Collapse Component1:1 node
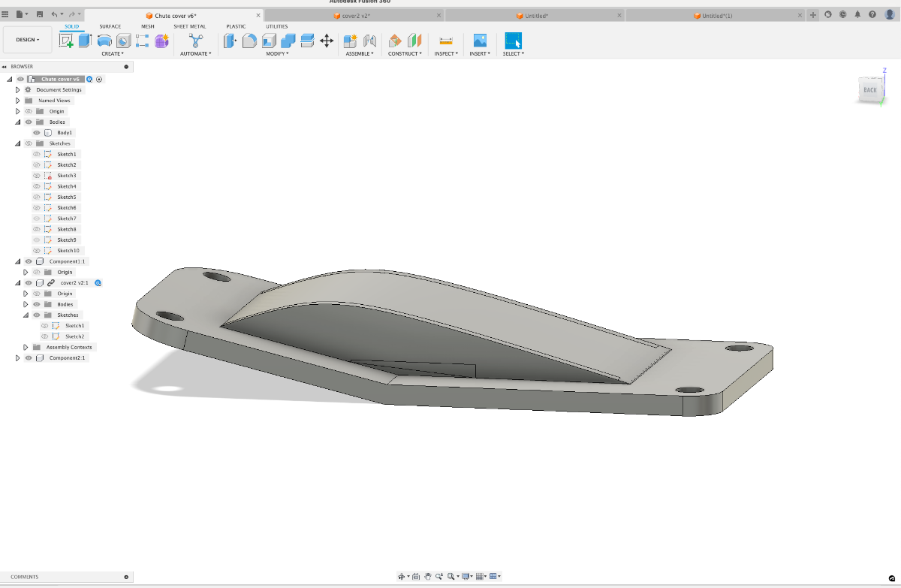 coord(17,261)
